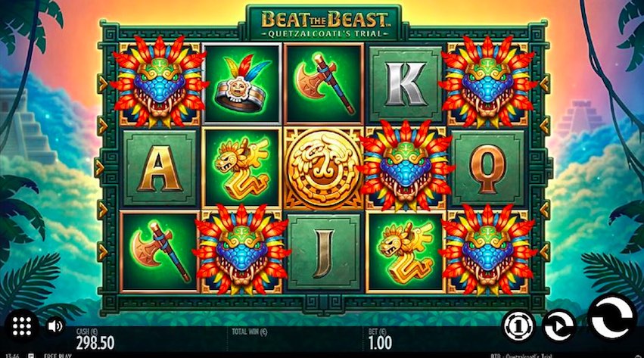Open the bet chip selector
Screen dimensions: 644x358
(x=518, y=326)
